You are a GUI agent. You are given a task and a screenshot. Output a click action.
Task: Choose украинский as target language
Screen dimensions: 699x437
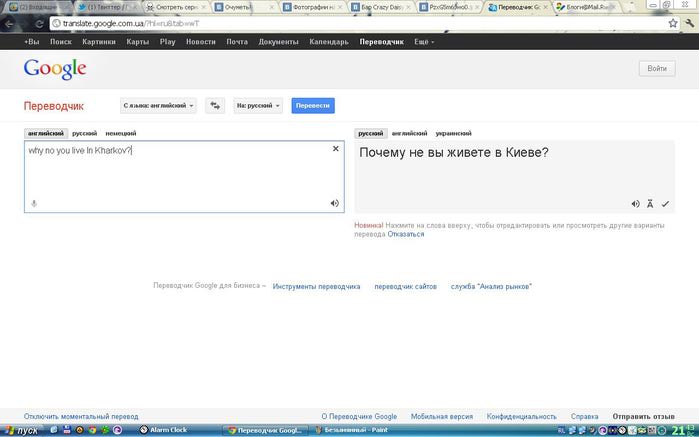(453, 133)
